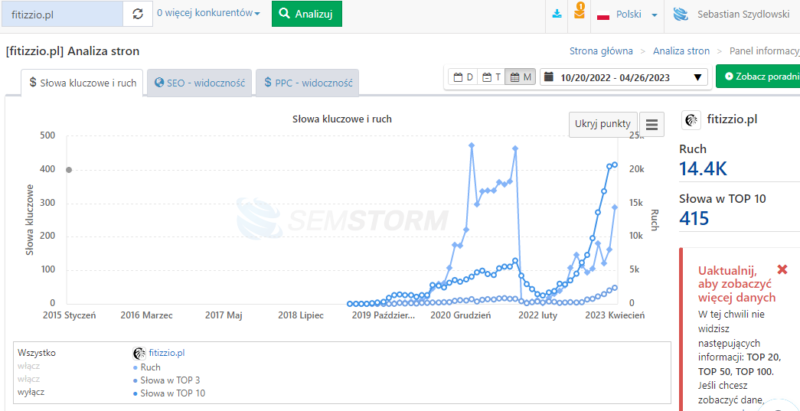This screenshot has height=411, width=800.
Task: Click the user avatar next to Sebastian Szydlowski
Action: (681, 16)
